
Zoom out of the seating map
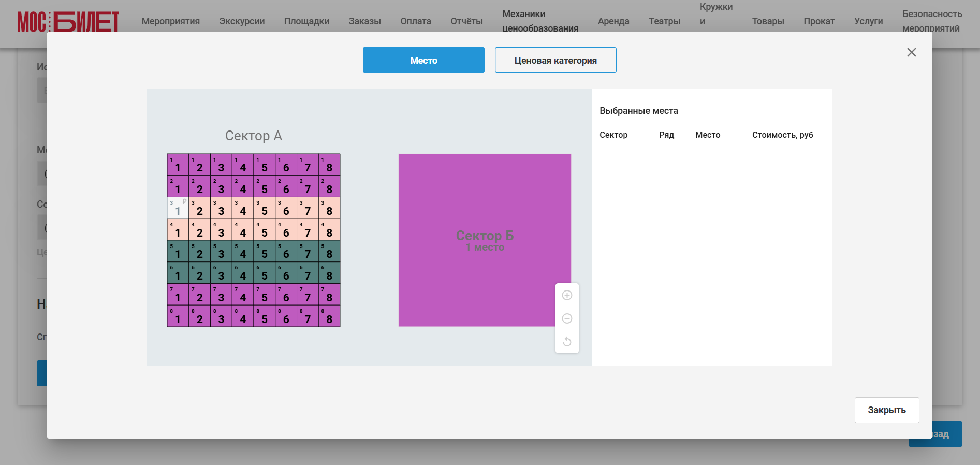pyautogui.click(x=567, y=318)
